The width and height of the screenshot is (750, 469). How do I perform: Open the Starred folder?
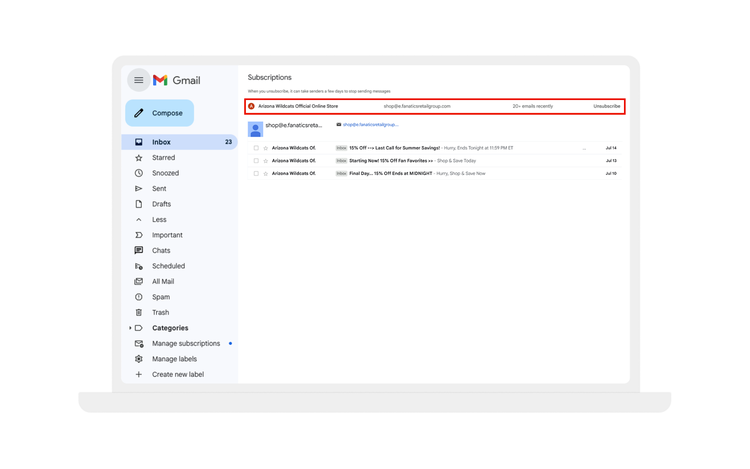[x=163, y=158]
